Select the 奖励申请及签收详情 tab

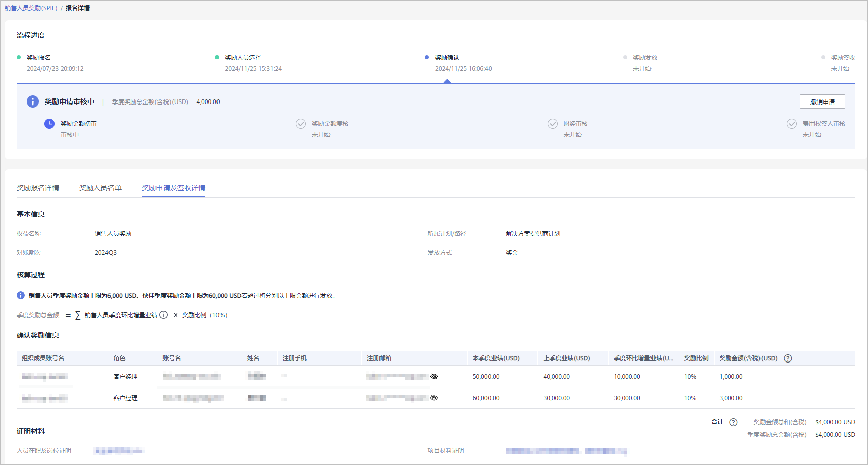pyautogui.click(x=174, y=188)
